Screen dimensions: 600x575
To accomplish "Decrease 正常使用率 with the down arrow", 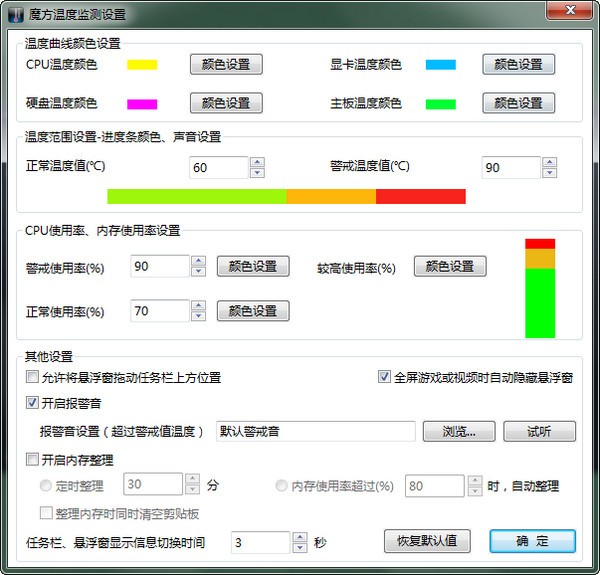I will (197, 317).
